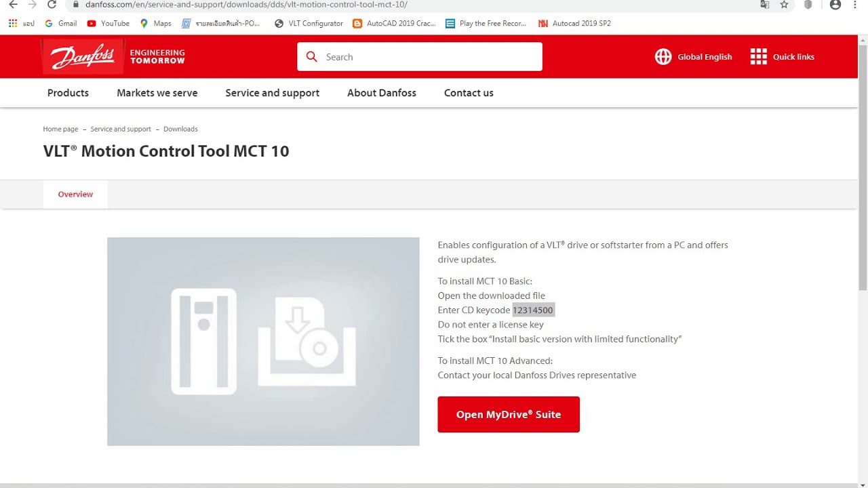The width and height of the screenshot is (868, 488).
Task: Reload the page with refresh icon
Action: (52, 4)
